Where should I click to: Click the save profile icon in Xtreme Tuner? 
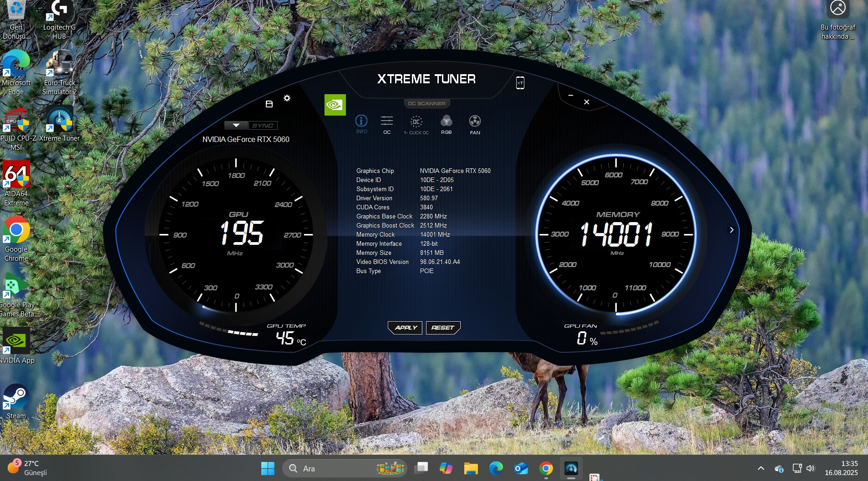click(269, 104)
